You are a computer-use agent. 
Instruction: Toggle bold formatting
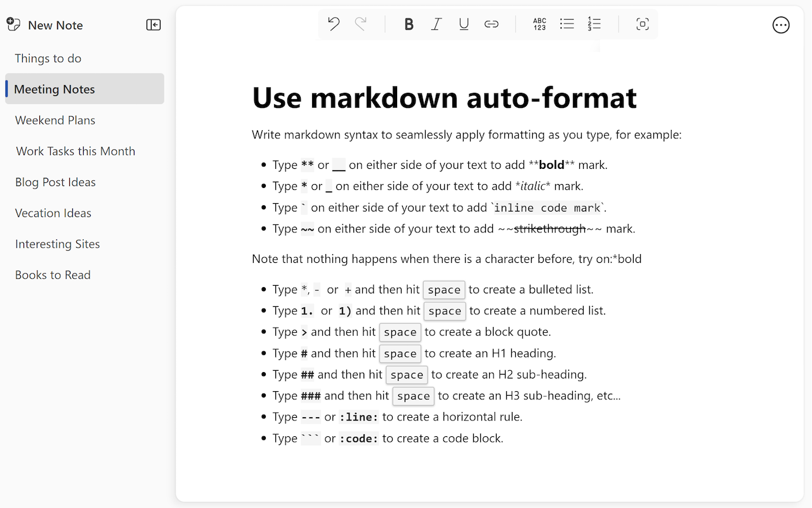(409, 23)
